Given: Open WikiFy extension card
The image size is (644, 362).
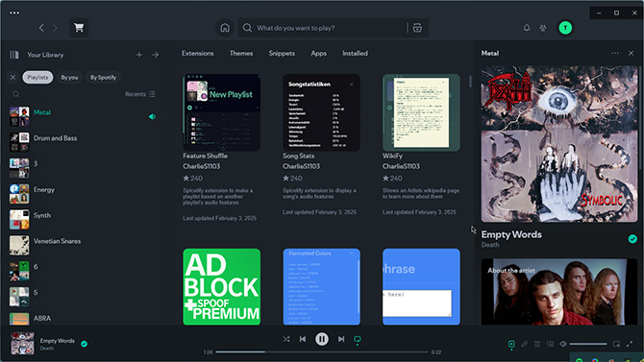Looking at the screenshot, I should coord(421,145).
